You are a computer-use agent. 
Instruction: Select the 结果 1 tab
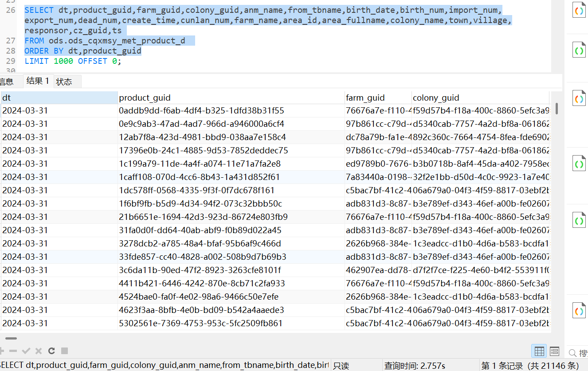click(x=38, y=81)
